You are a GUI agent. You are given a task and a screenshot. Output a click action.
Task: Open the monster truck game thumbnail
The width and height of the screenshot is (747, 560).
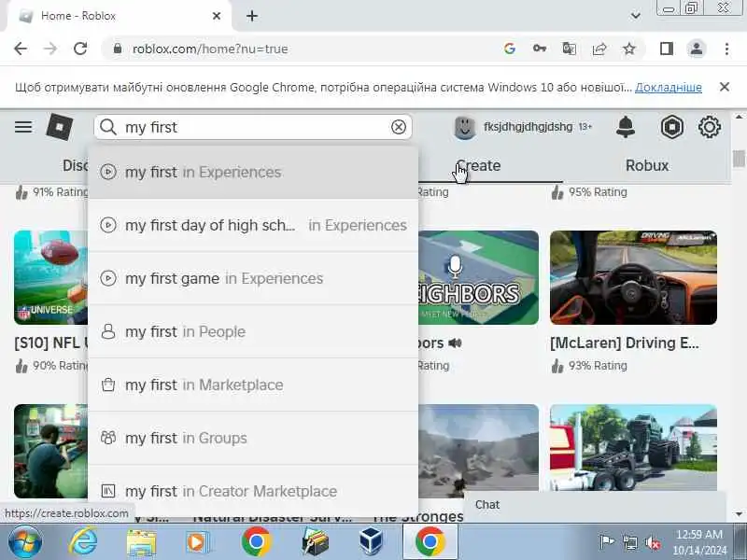coord(633,448)
